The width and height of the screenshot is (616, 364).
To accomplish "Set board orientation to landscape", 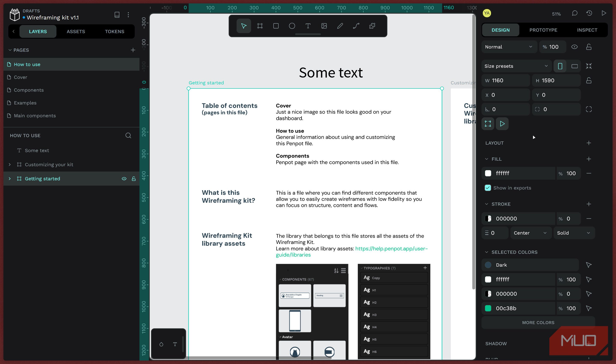I will click(x=575, y=66).
